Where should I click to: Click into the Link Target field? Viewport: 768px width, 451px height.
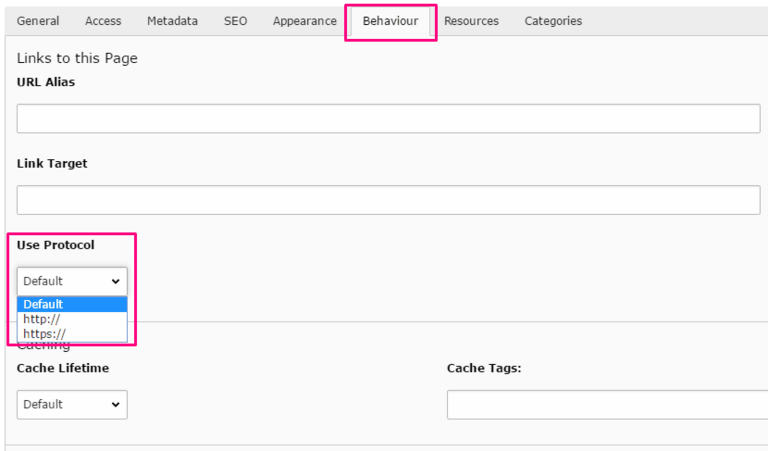(x=388, y=200)
